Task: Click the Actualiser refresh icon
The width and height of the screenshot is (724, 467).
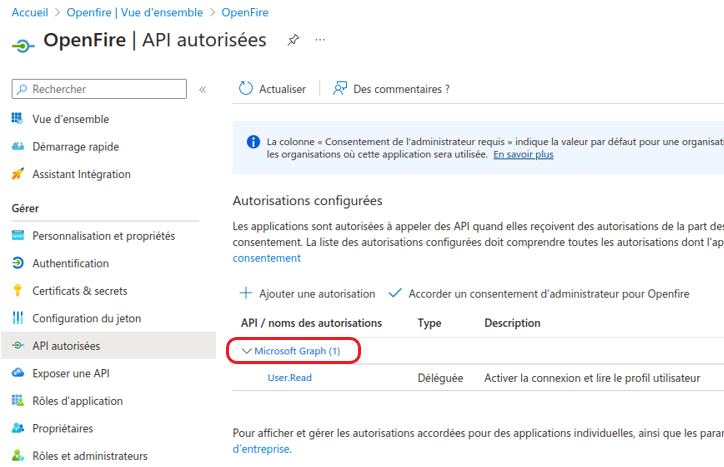Action: (x=246, y=88)
